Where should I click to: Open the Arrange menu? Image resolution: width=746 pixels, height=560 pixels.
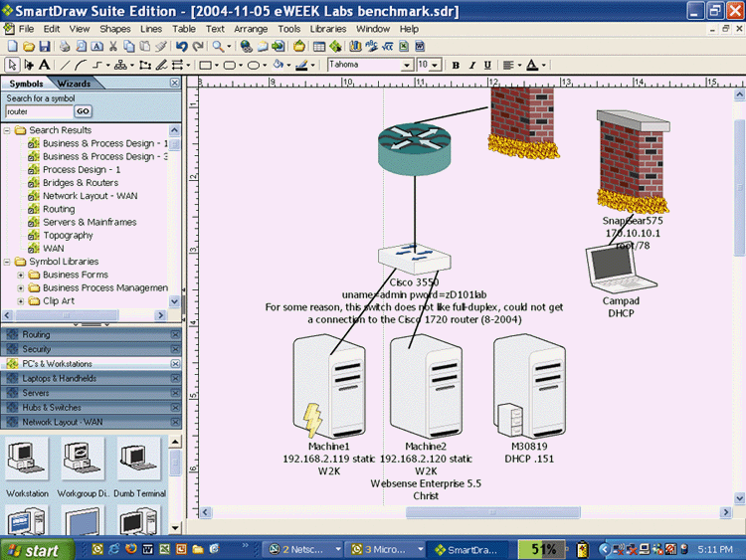[251, 29]
